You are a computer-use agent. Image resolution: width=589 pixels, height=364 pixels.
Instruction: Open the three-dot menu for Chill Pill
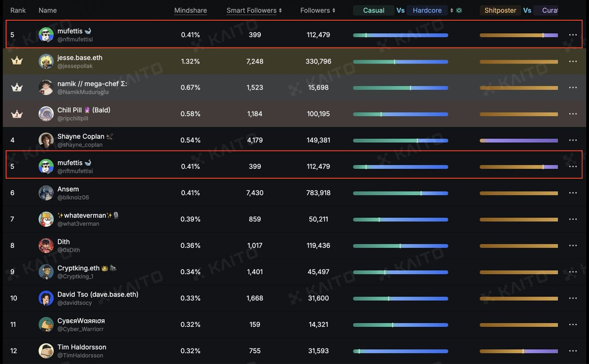[573, 114]
